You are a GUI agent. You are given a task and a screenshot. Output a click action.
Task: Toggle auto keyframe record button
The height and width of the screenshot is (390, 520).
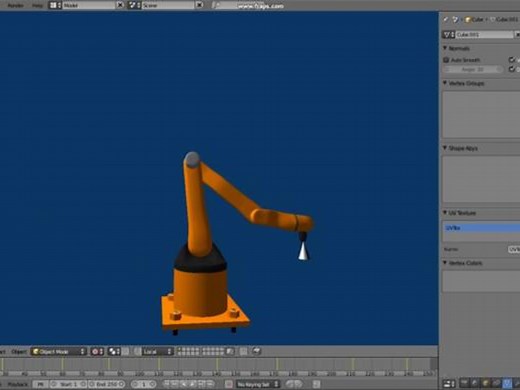tap(229, 384)
